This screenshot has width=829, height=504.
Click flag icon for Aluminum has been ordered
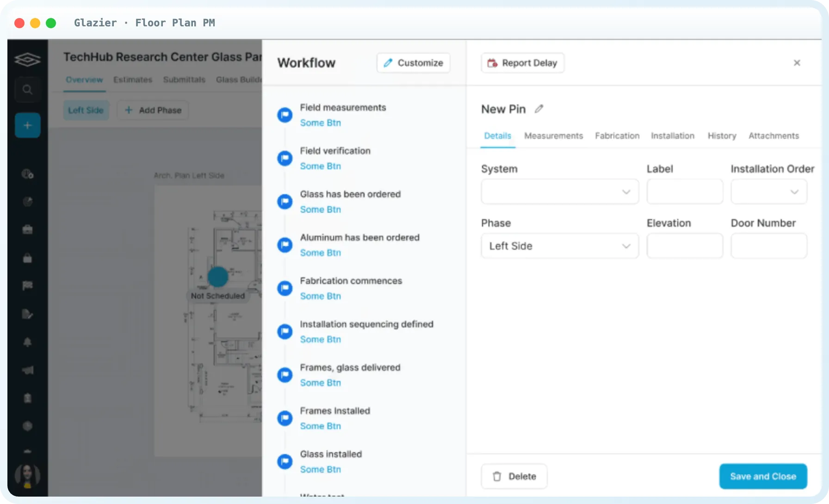[285, 245]
